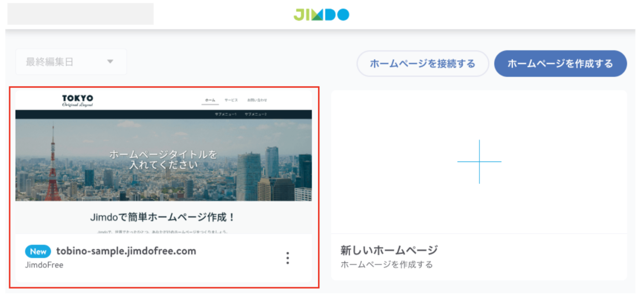644x302 pixels.
Task: Open the three-dot menu for tobino-sample.jimdofree.com
Action: point(288,258)
